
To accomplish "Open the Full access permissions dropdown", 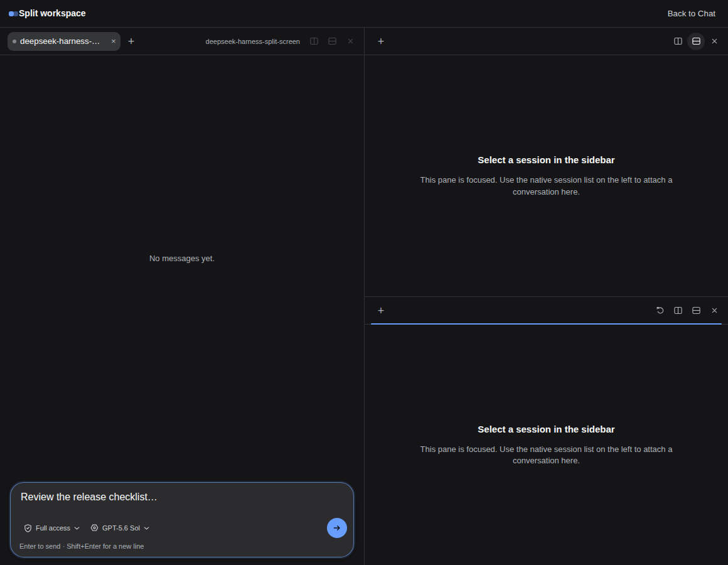I will (x=52, y=529).
